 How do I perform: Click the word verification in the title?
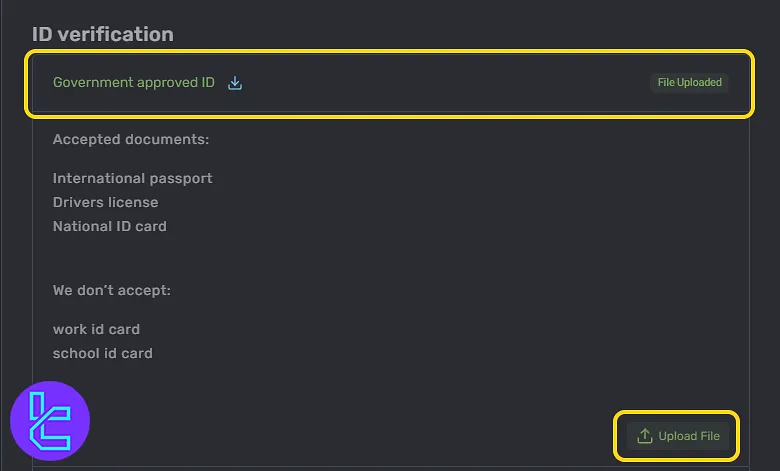(116, 34)
